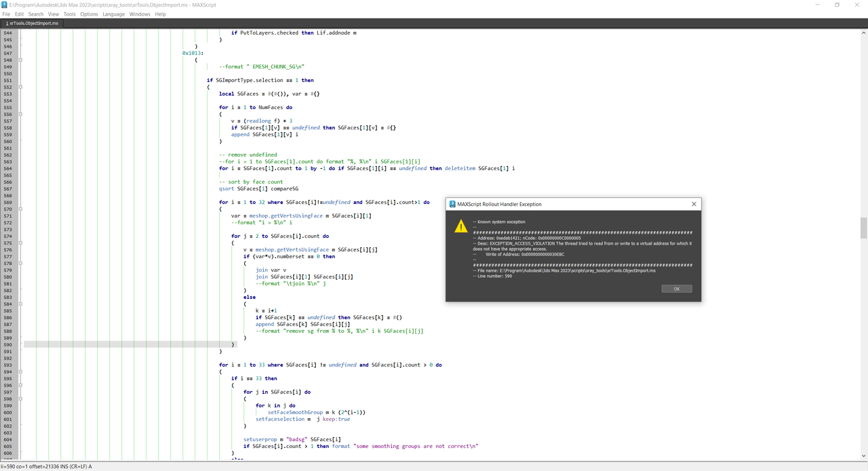Open the Language menu
Viewport: 868px width, 471px height.
[x=114, y=14]
